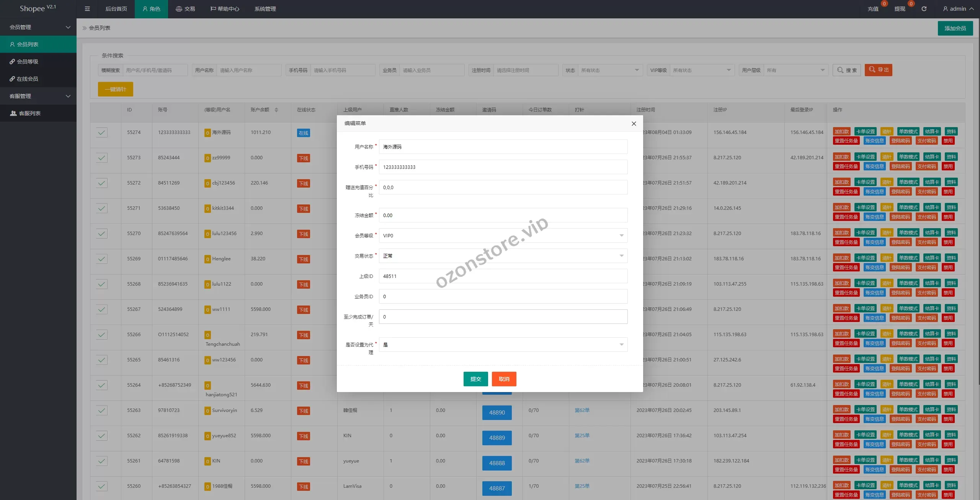Toggle the checkbox for row ID 55274
This screenshot has width=980, height=500.
point(101,132)
